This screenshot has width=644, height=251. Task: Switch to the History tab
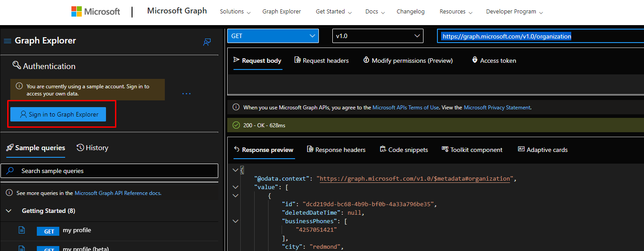pos(93,148)
